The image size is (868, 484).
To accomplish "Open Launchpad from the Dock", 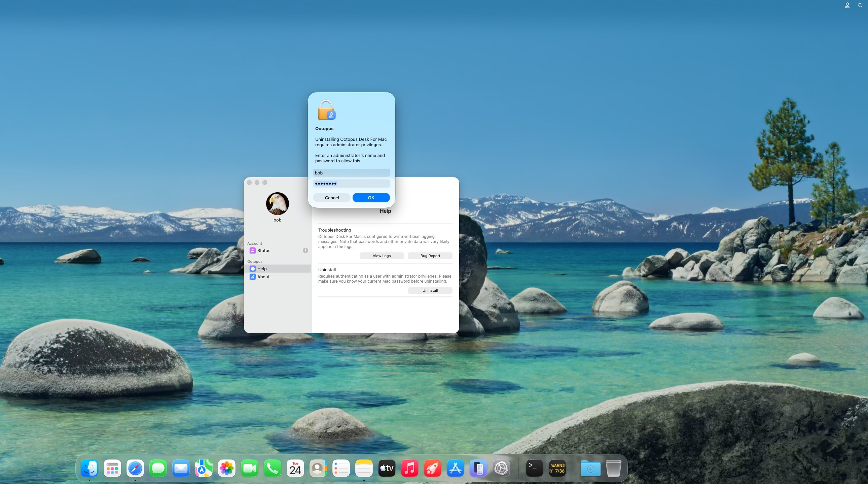I will click(x=112, y=468).
